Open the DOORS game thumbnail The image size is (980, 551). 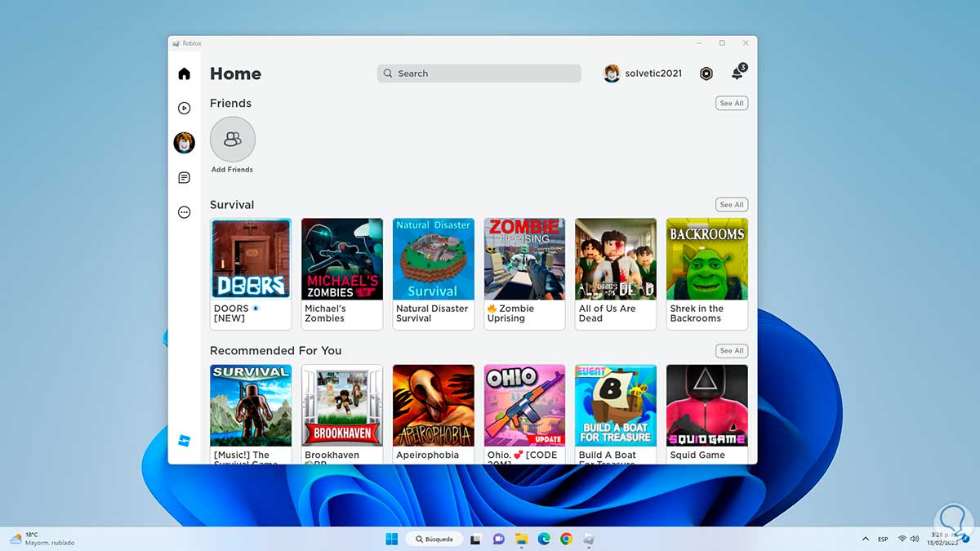[x=251, y=259]
